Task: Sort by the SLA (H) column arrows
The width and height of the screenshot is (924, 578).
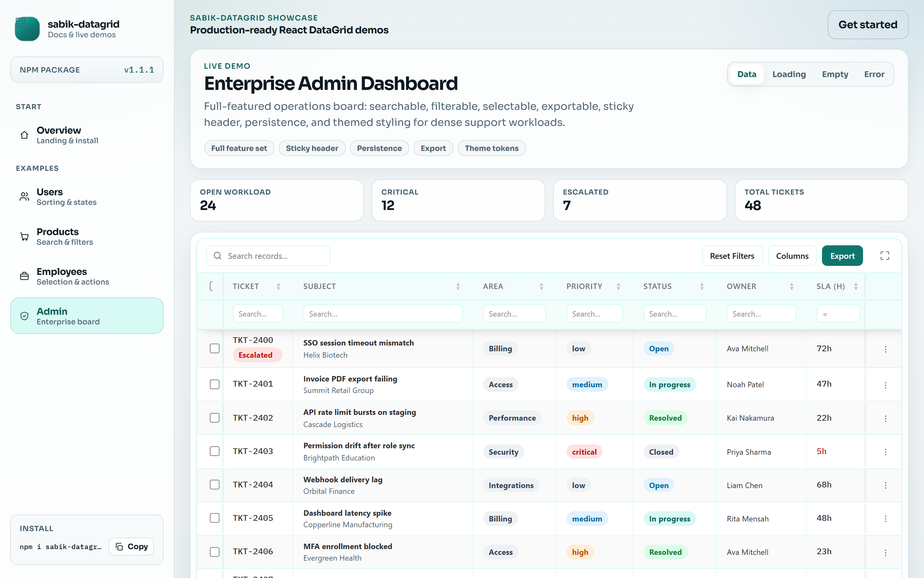Action: coord(856,286)
